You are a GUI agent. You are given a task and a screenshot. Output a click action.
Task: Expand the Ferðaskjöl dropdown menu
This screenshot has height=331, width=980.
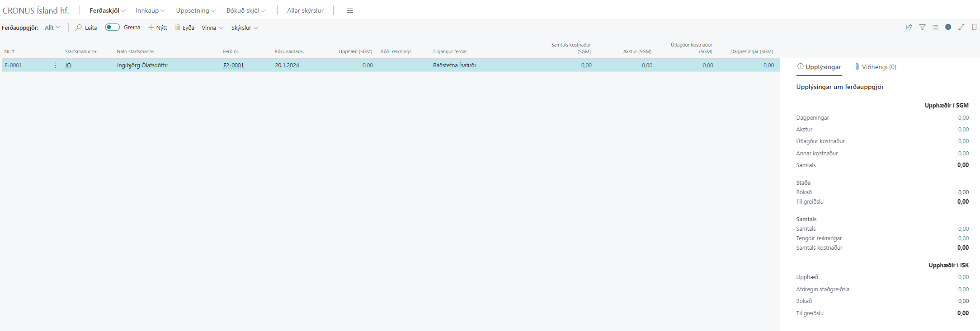(108, 11)
